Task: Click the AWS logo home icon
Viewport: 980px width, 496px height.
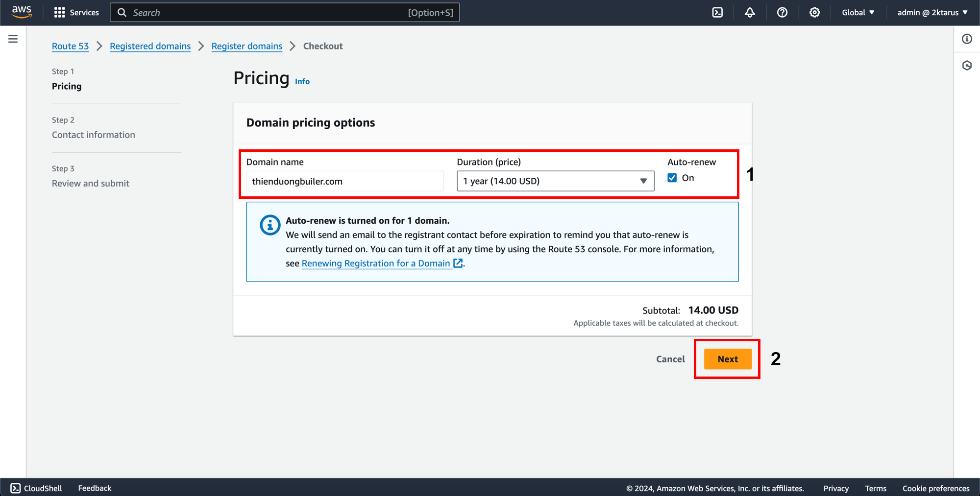Action: tap(22, 12)
